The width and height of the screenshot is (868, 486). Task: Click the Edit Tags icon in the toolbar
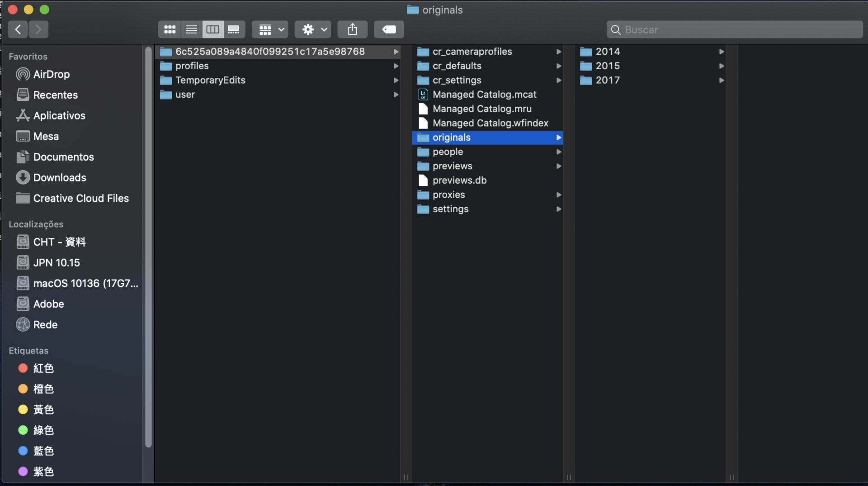[x=388, y=29]
